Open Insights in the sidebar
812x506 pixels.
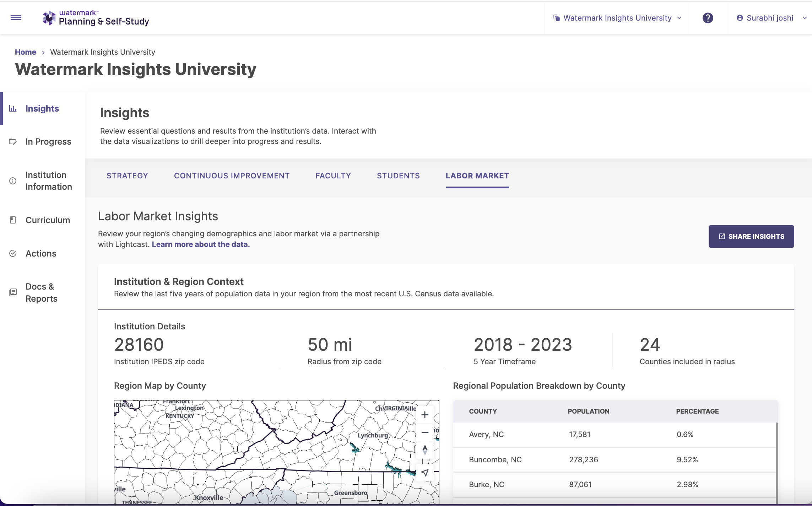click(43, 109)
